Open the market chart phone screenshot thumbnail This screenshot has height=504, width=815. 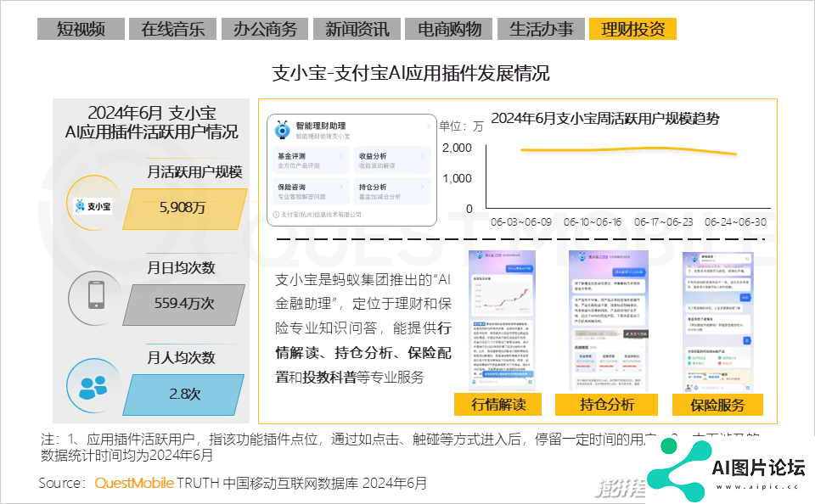(x=502, y=321)
